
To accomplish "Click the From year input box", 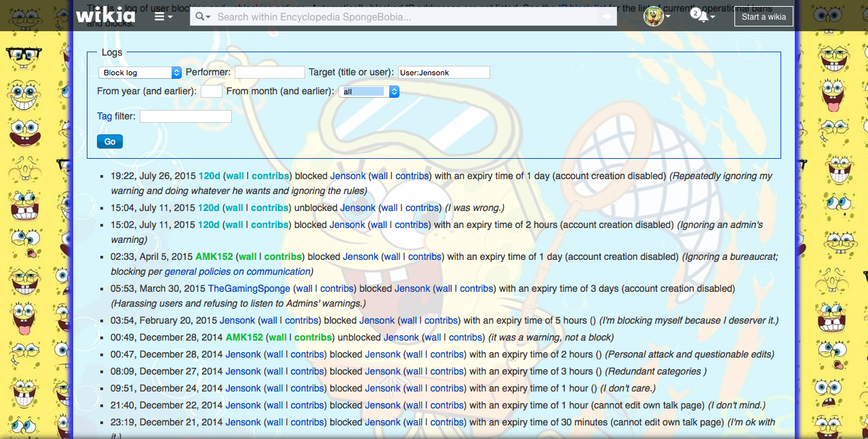I will point(212,91).
